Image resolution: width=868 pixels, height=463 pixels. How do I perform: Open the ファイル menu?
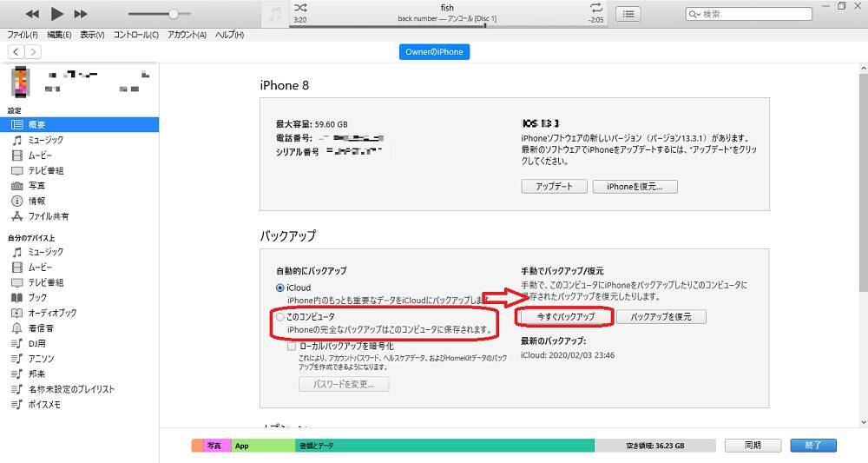coord(23,35)
